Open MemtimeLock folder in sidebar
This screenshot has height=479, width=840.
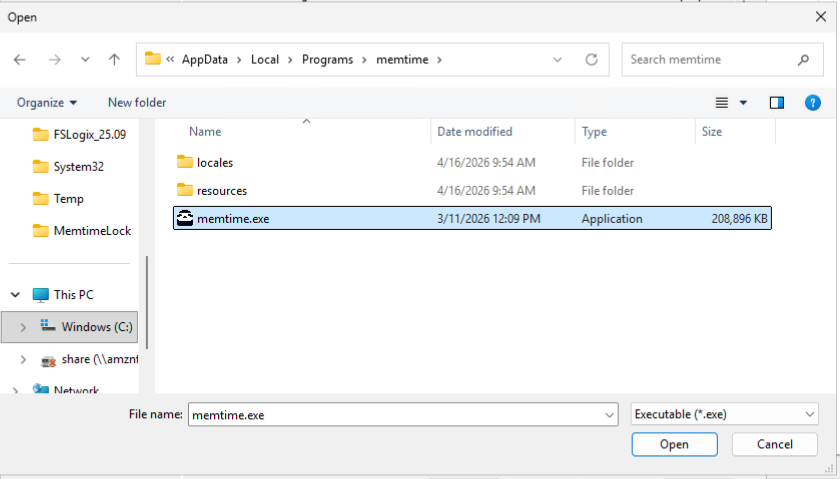pos(81,231)
